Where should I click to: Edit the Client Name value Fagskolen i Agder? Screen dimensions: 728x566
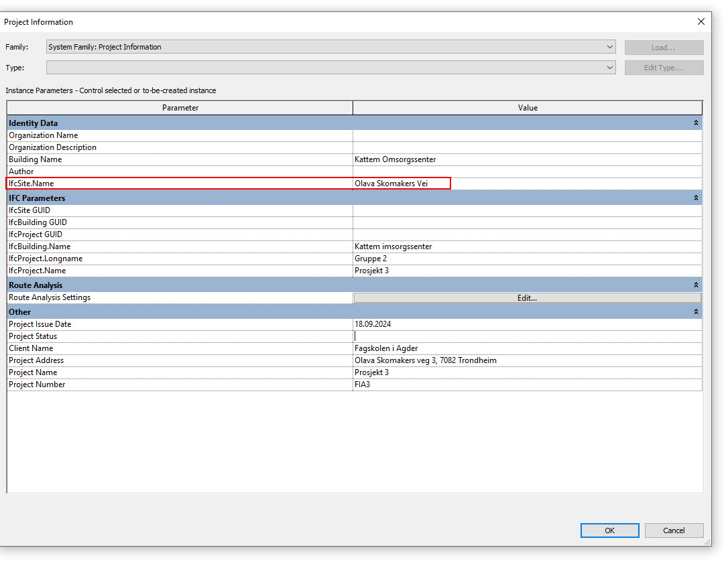(528, 348)
